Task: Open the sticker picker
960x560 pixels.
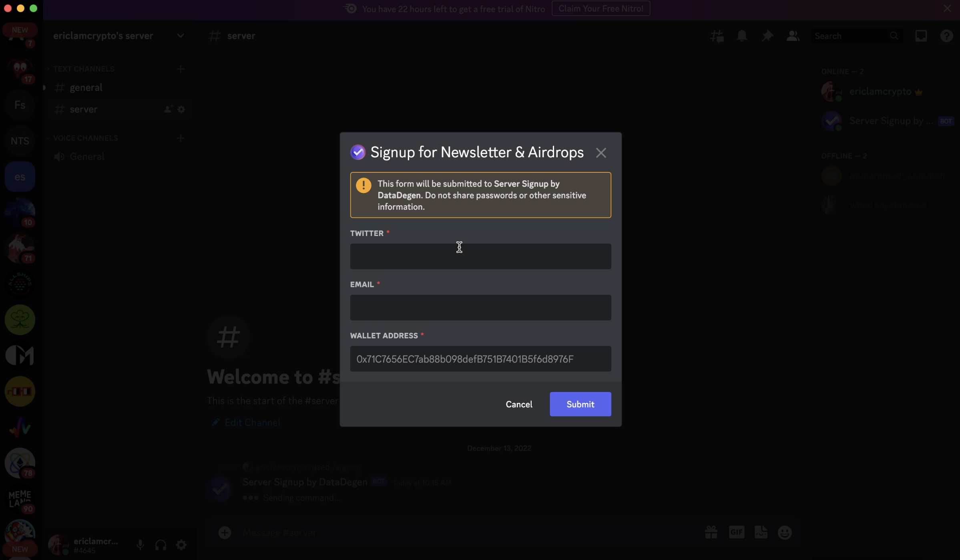Action: (x=761, y=532)
